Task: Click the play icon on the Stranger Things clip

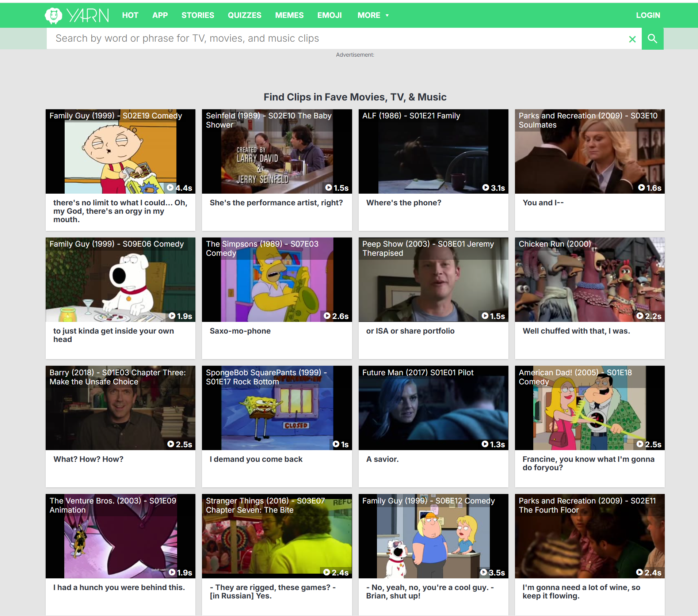Action: pyautogui.click(x=327, y=573)
